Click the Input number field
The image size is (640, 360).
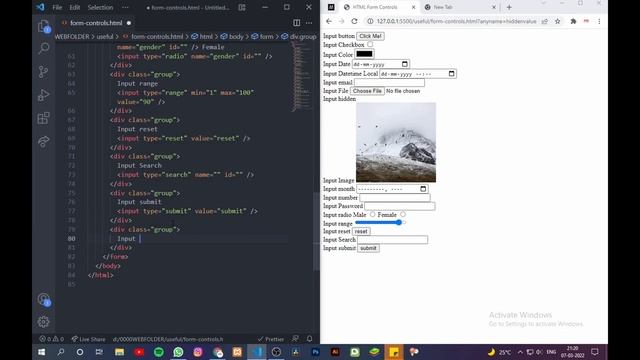point(395,198)
